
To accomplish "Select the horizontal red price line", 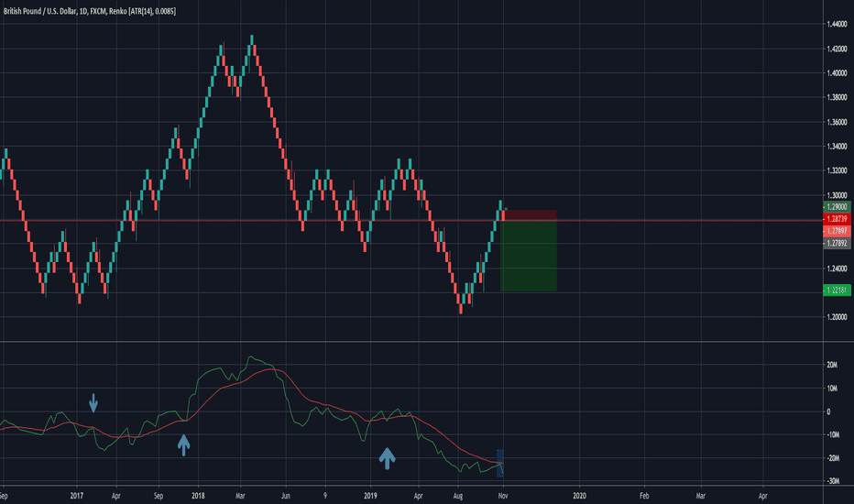I will click(275, 221).
